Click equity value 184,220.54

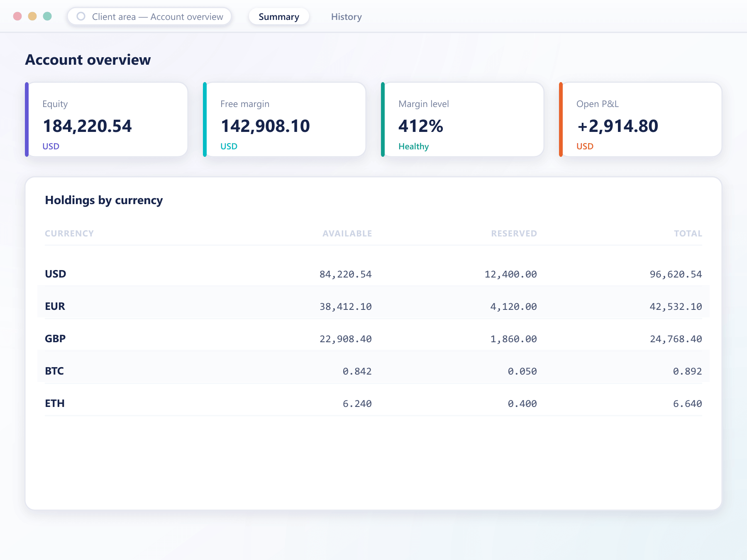(x=87, y=126)
